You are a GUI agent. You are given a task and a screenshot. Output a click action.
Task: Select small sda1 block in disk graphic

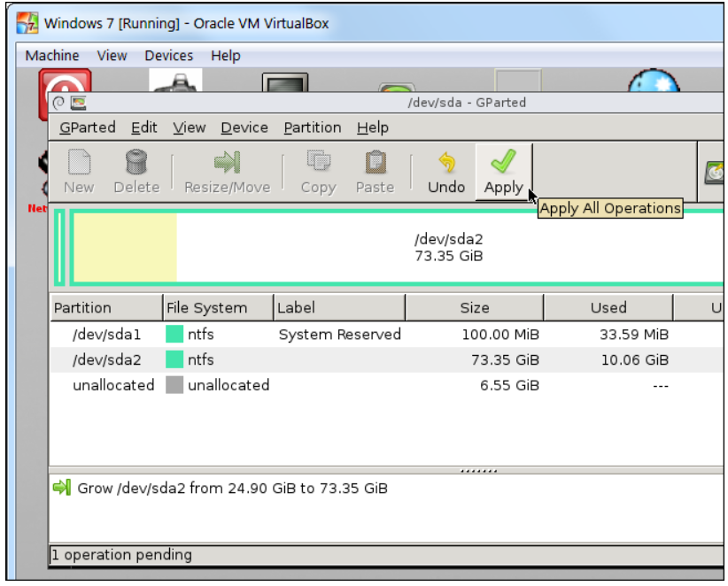pos(59,247)
